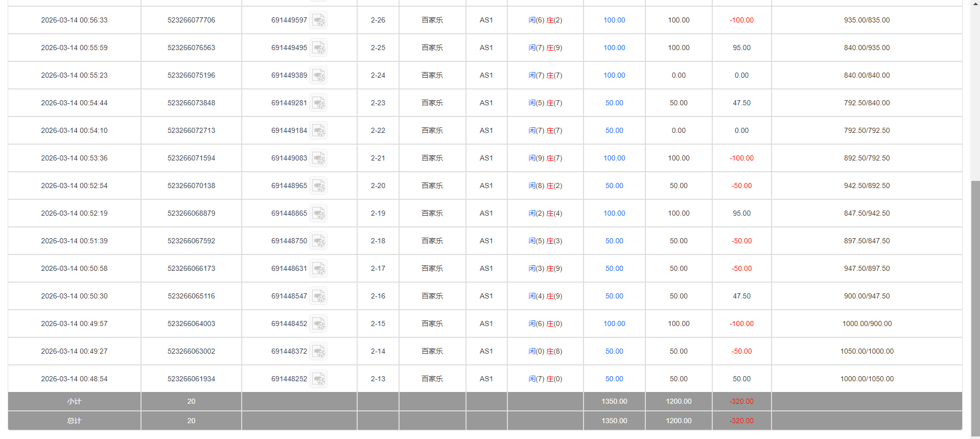Open the 50.00 bet amount for round 2-23
980x439 pixels.
click(614, 103)
